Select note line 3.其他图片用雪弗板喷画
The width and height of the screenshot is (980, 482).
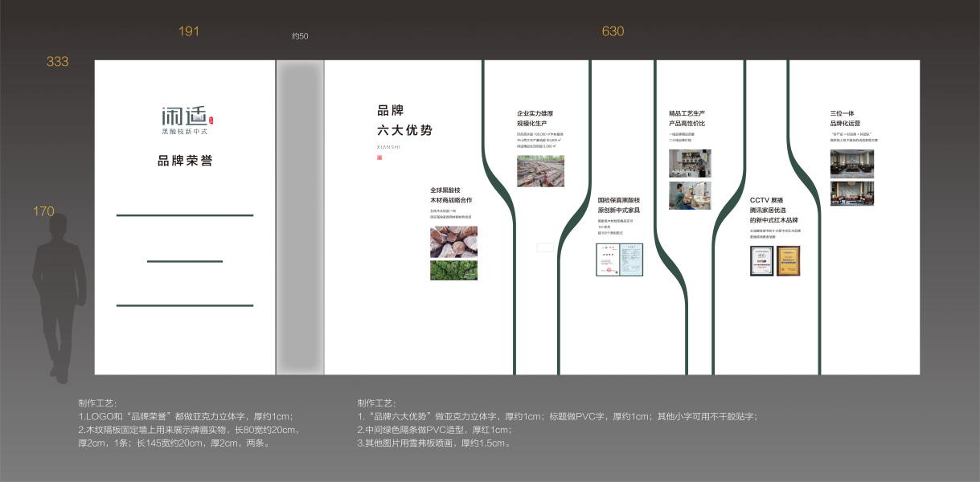(x=434, y=443)
